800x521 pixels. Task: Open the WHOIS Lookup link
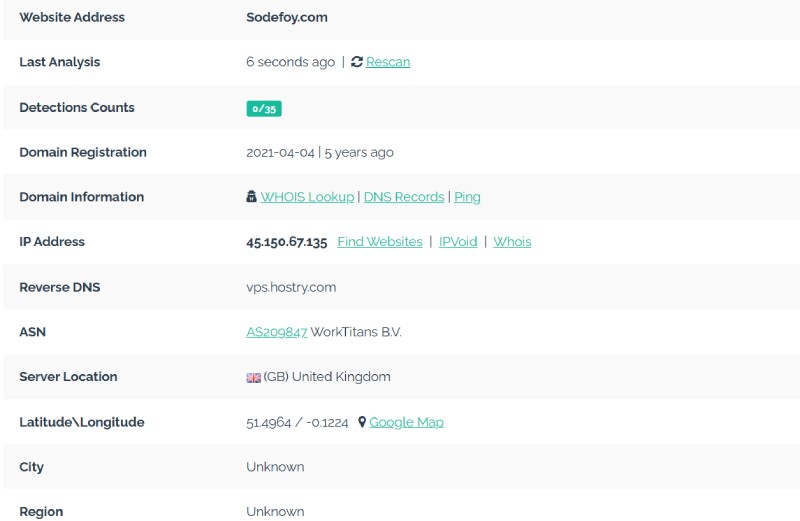pos(307,197)
